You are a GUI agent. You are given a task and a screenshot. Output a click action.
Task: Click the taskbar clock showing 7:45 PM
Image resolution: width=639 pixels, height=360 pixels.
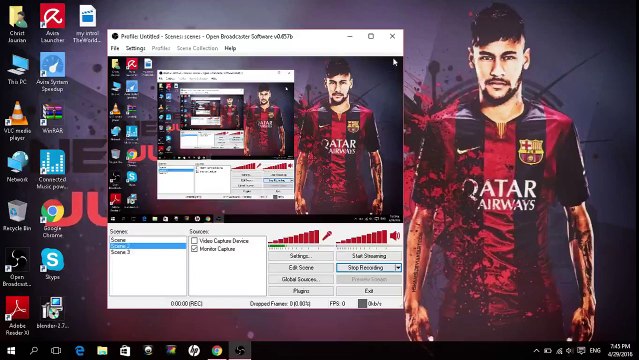coord(620,351)
